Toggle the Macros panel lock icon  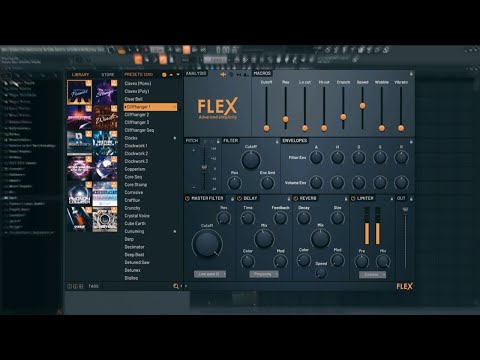(411, 73)
